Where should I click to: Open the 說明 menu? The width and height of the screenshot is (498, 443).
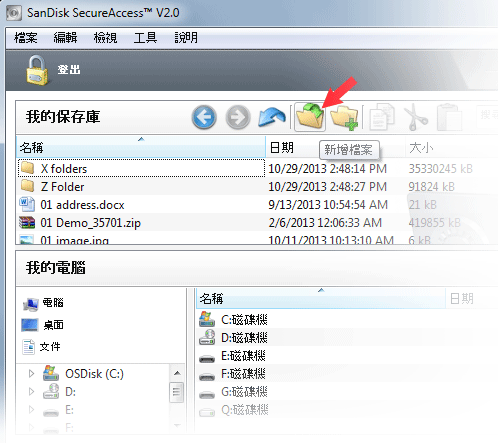click(x=186, y=37)
